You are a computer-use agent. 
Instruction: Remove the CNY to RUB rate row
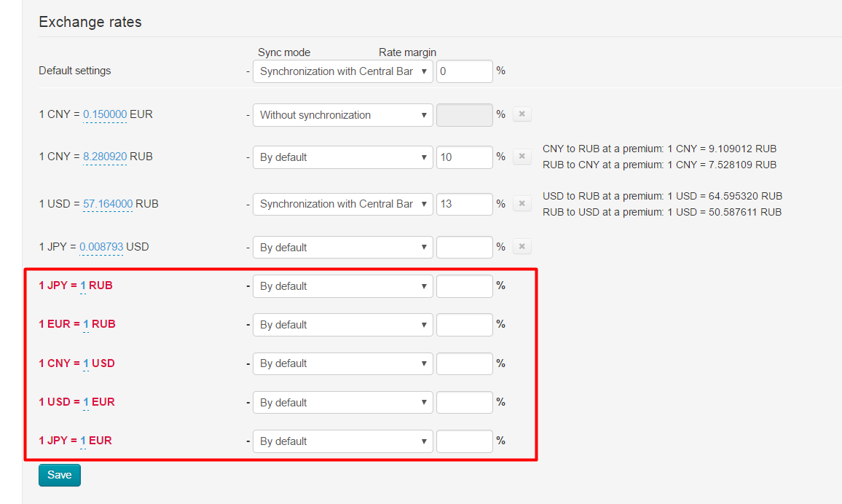point(522,157)
